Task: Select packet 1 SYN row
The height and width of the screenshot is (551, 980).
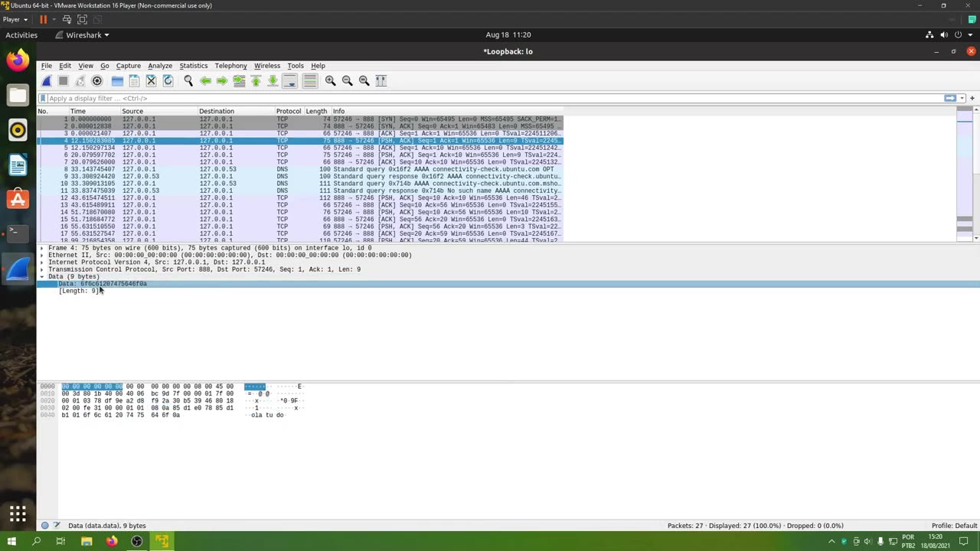Action: point(300,119)
